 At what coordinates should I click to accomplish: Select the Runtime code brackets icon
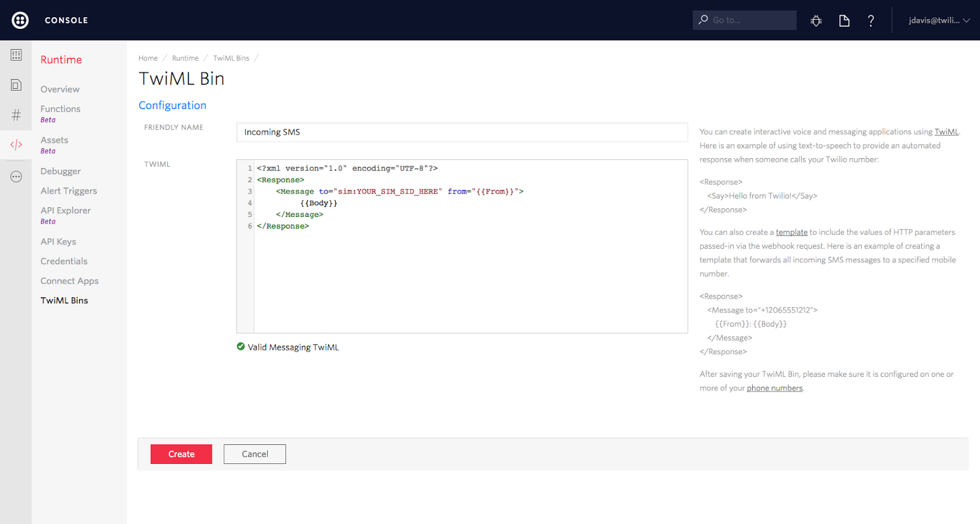(16, 145)
